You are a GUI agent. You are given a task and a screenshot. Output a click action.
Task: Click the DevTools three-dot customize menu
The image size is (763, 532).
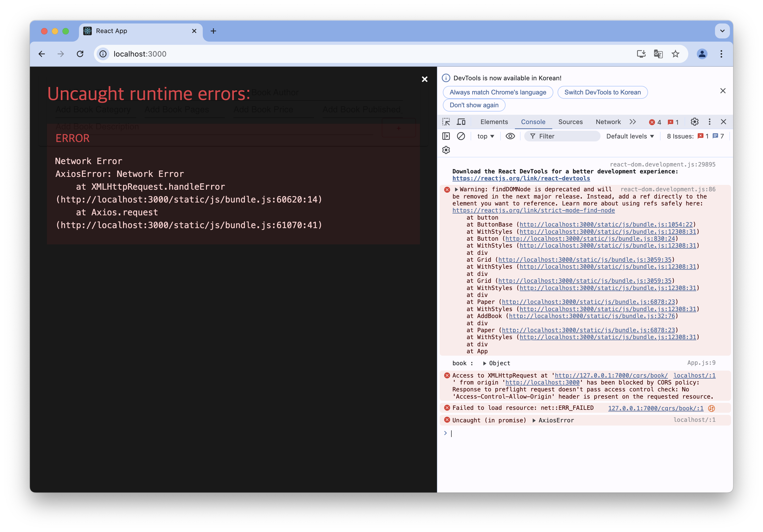click(709, 122)
